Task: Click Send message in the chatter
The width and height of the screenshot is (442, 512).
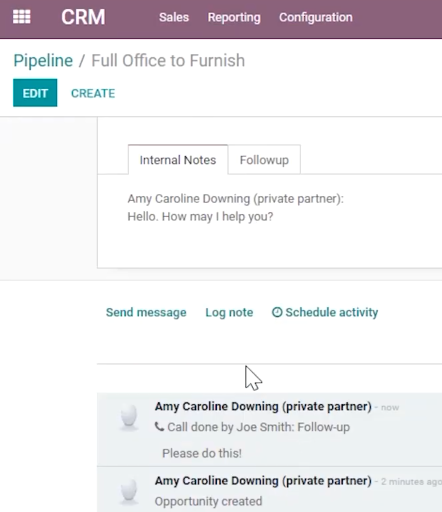Action: pos(146,313)
